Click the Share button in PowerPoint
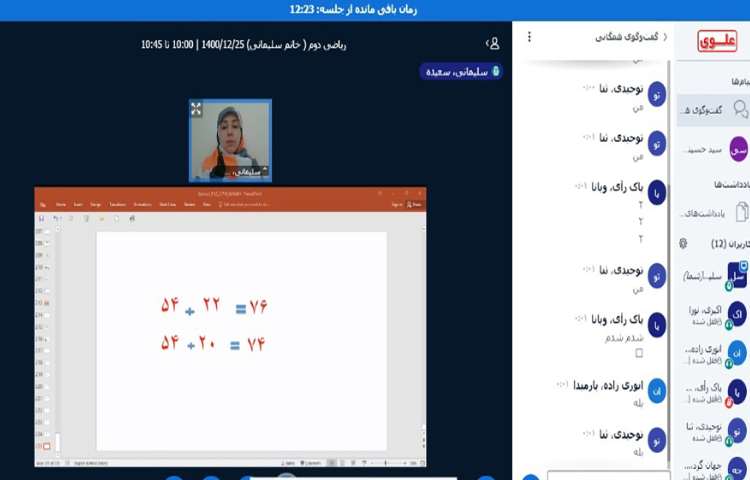 tap(414, 205)
